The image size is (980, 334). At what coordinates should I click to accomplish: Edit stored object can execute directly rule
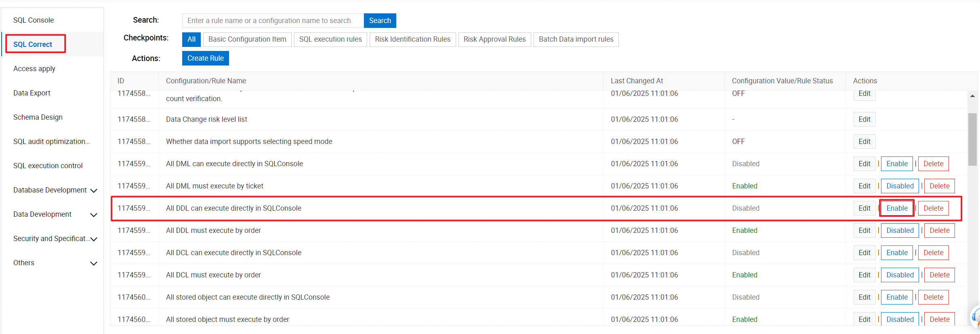coord(864,297)
